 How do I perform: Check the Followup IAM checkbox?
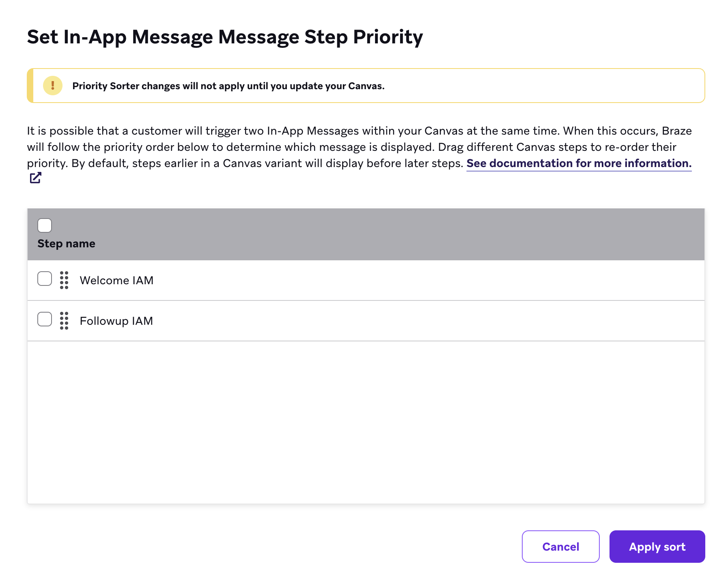[x=45, y=320]
